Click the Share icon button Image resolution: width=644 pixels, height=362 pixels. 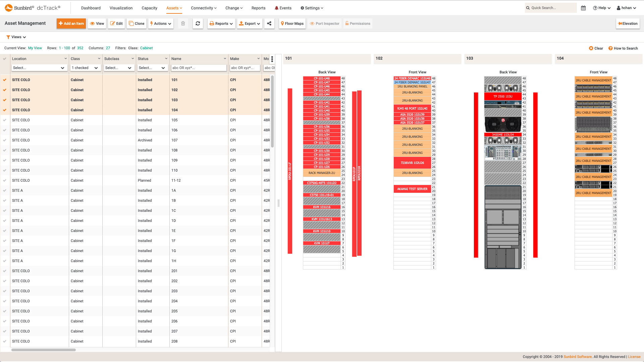coord(269,23)
